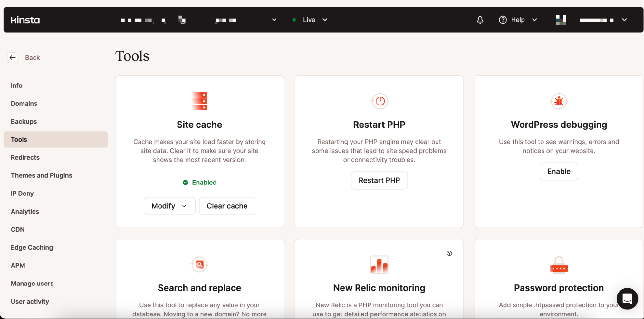Open the notifications bell
This screenshot has width=644, height=319.
click(x=480, y=20)
